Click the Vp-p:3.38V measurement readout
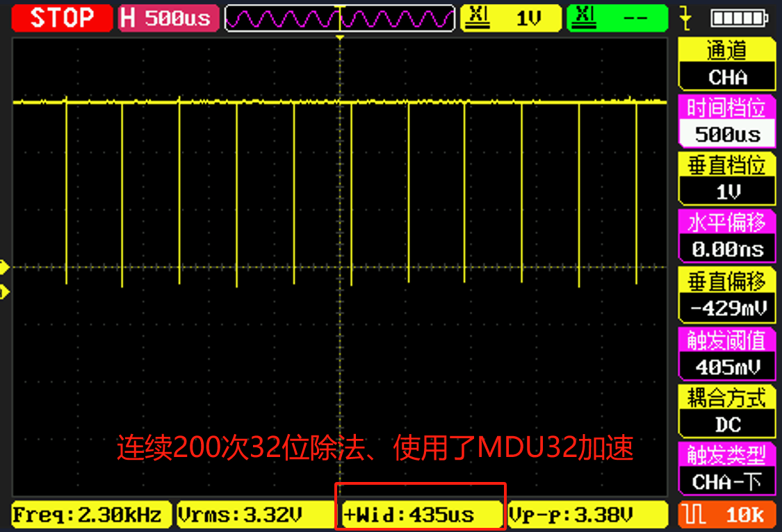This screenshot has width=782, height=532. [x=587, y=515]
